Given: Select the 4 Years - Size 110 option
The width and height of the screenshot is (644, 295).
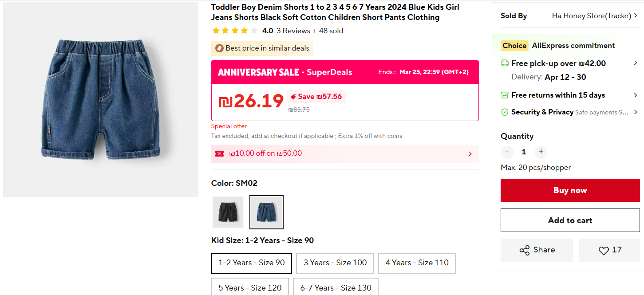Looking at the screenshot, I should pyautogui.click(x=417, y=263).
